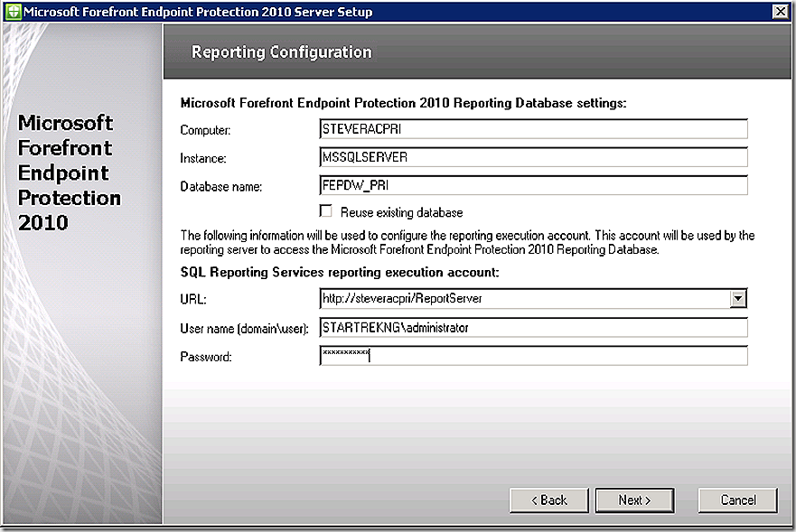796x532 pixels.
Task: Select the Database name field FEPDW_PRI
Action: [534, 185]
